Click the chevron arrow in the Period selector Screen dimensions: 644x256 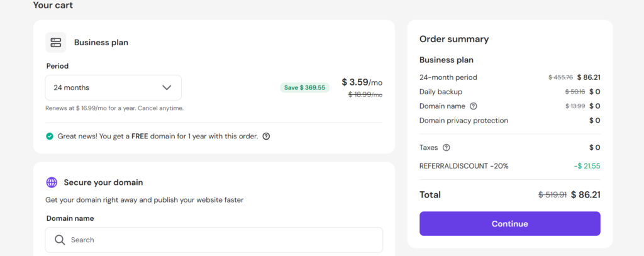click(x=167, y=87)
